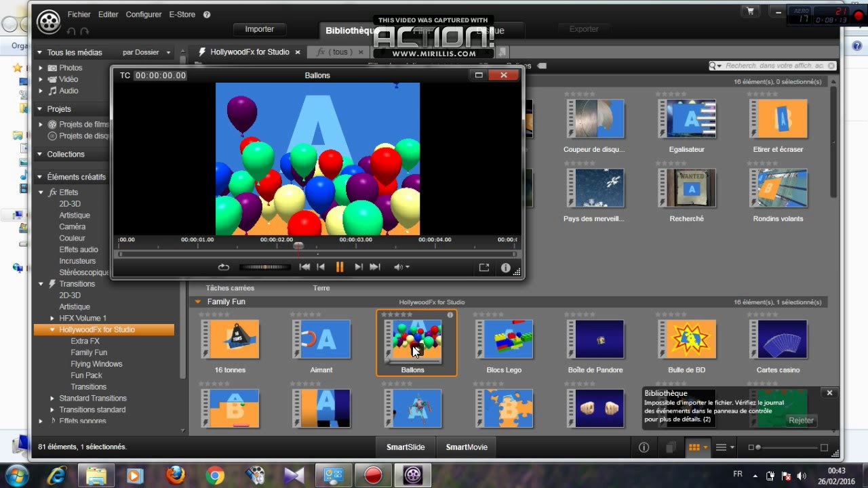Open the preview volume control dropdown
This screenshot has width=868, height=488.
401,267
